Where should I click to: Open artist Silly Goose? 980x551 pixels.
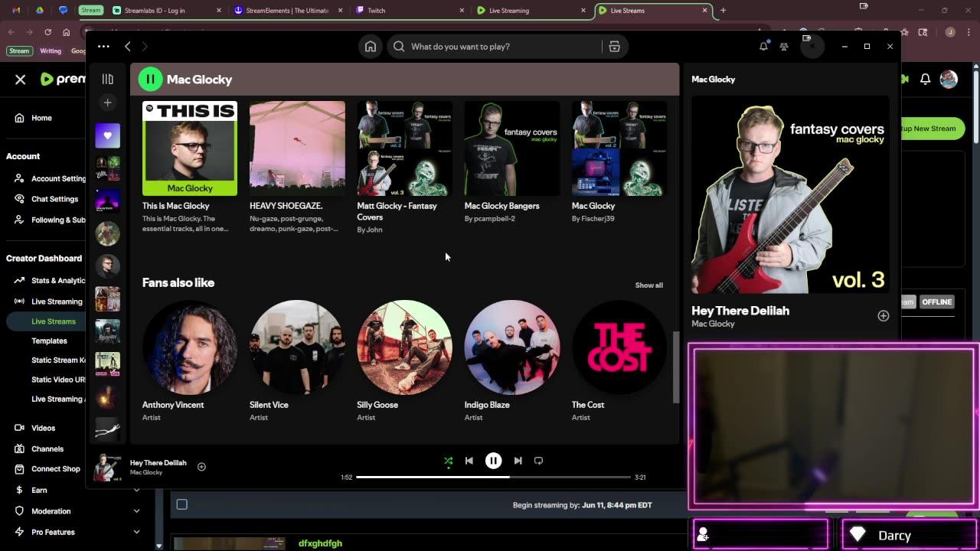[x=404, y=360]
